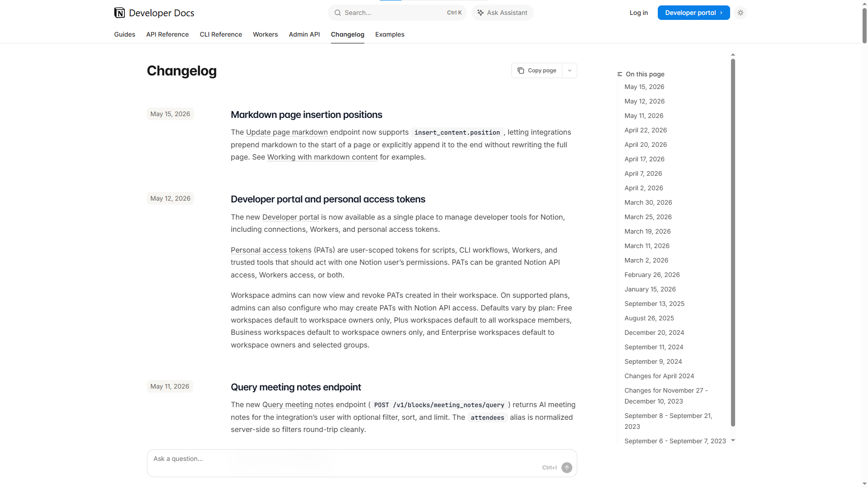
Task: Jump to January 15, 2026 in sidebar
Action: (650, 289)
